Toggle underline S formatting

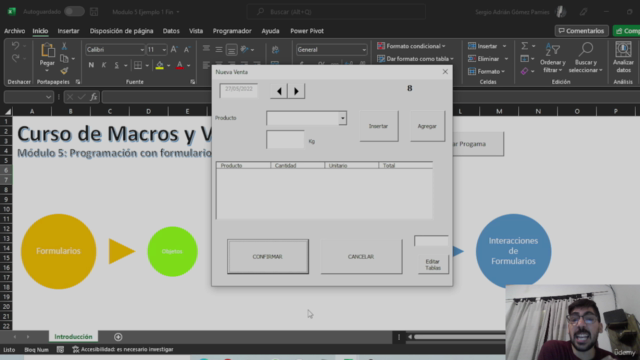tap(116, 65)
